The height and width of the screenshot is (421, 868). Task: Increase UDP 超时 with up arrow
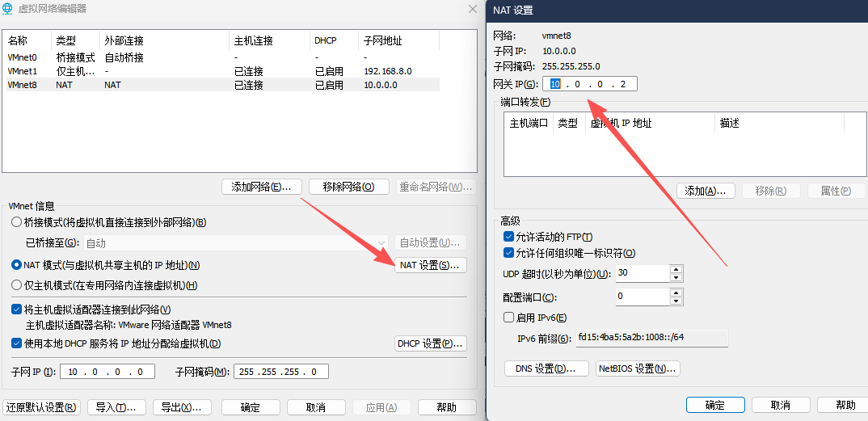pos(676,269)
